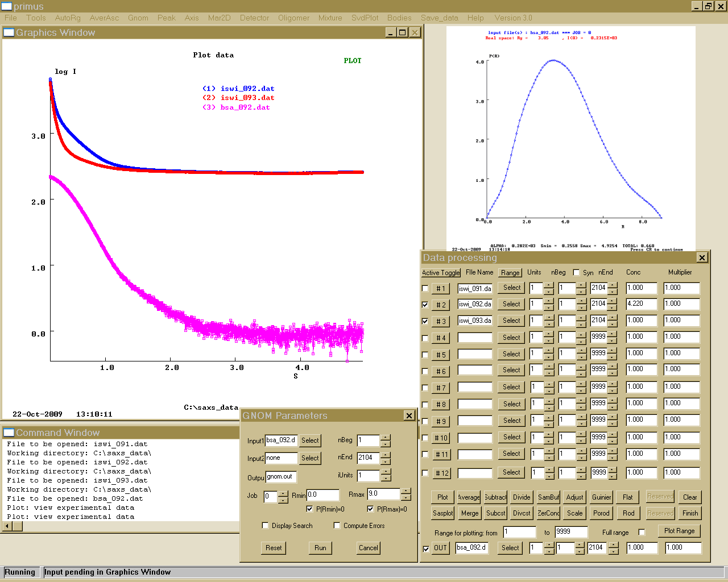
Task: Toggle active checkbox for row #1
Action: click(425, 288)
